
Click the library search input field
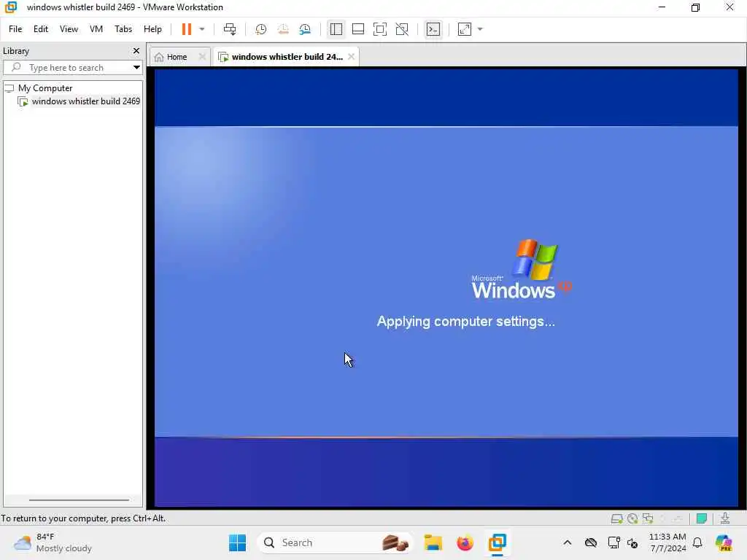point(66,68)
